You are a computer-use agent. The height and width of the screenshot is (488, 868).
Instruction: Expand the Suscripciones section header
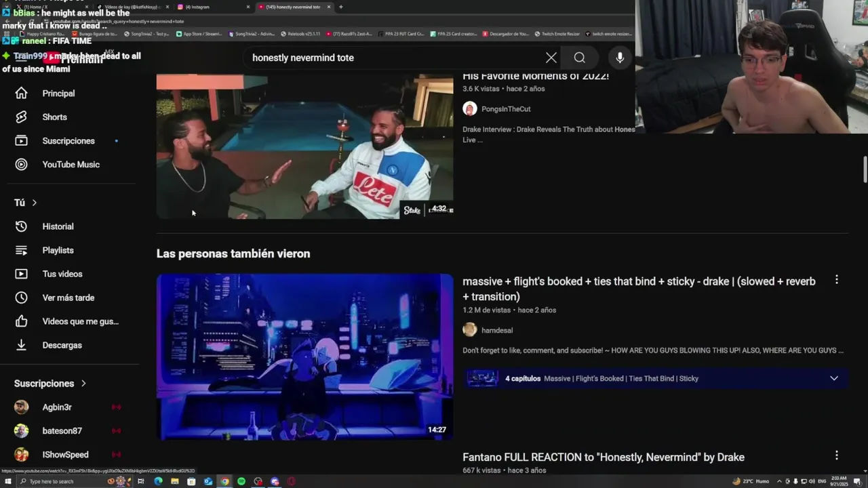(x=50, y=384)
